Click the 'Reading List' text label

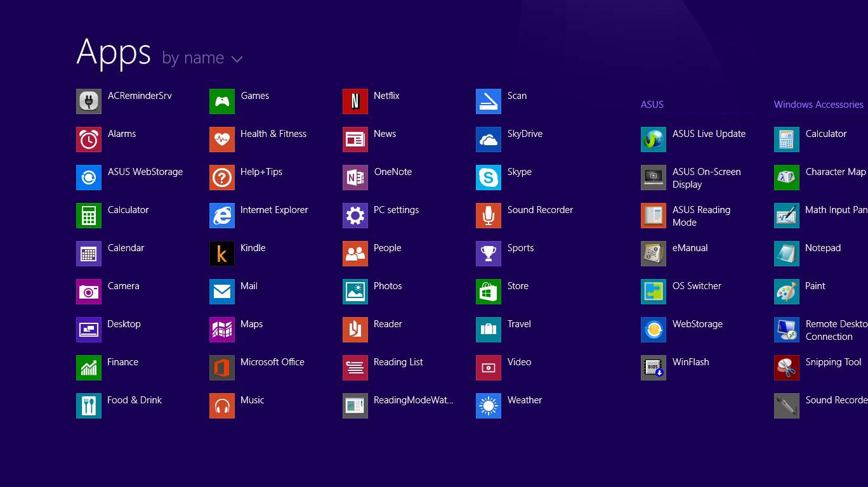[x=398, y=362]
